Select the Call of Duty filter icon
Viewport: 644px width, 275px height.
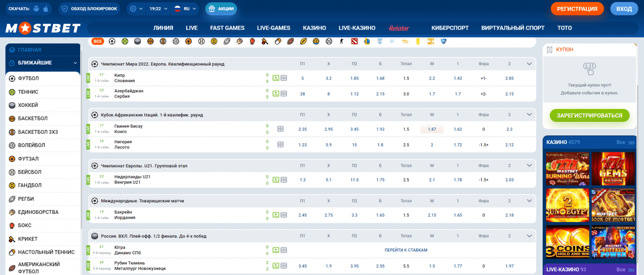431,41
